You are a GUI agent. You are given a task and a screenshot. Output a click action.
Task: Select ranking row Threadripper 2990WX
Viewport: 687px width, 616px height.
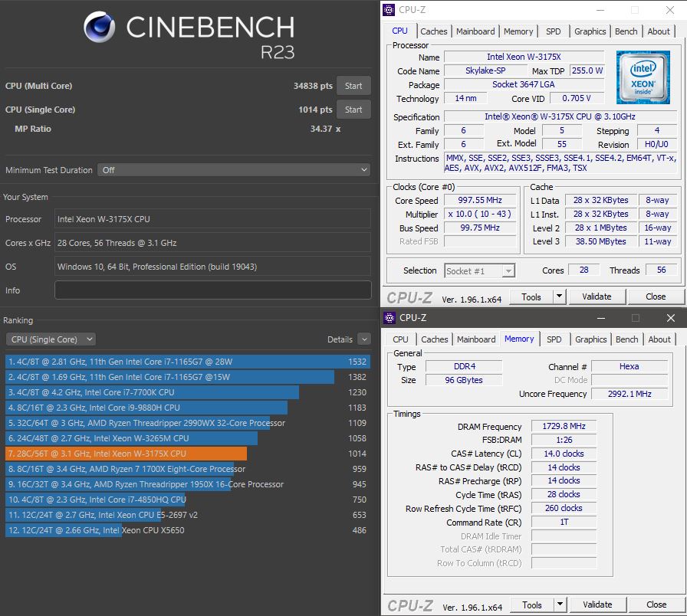coord(188,423)
